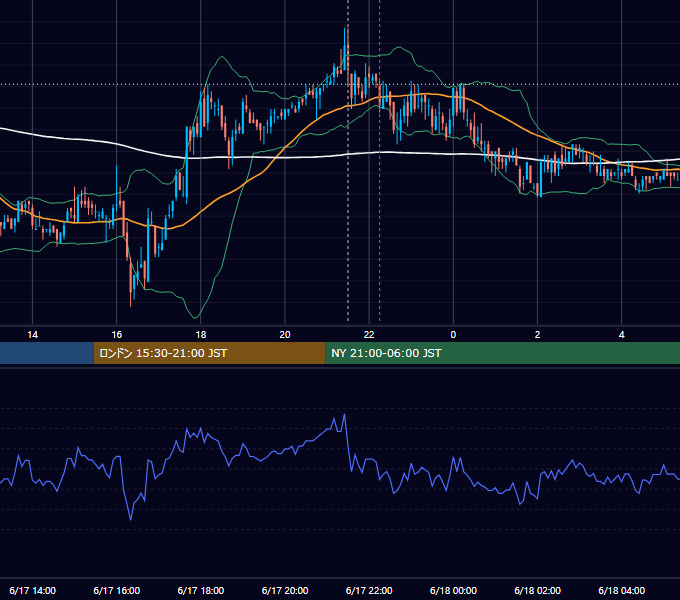Click the 14 hour axis label
Viewport: 680px width, 600px height.
[33, 335]
